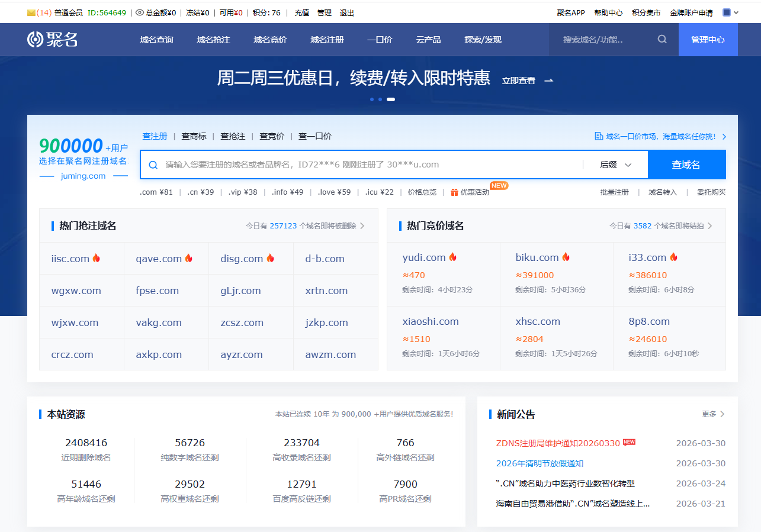Click the main domain name input field
Viewport: 761px width, 532px height.
372,165
